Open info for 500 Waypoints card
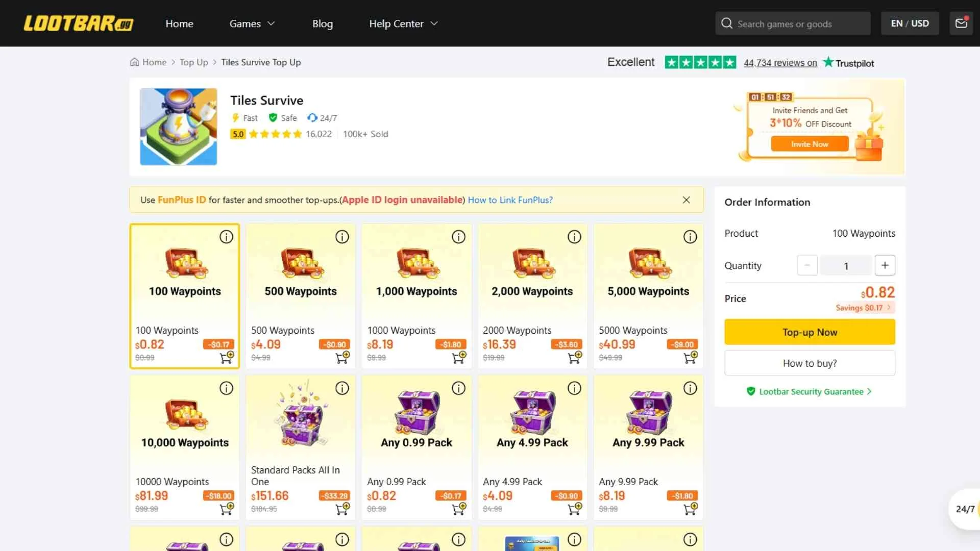 point(342,237)
